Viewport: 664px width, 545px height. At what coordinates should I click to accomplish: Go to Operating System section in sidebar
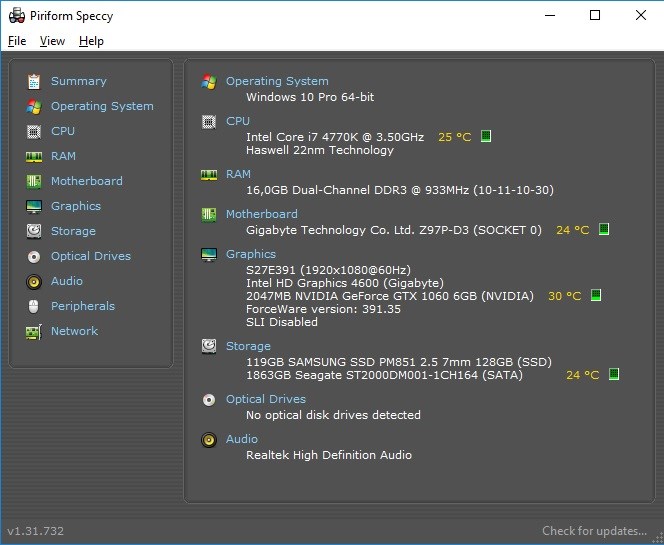tap(102, 106)
